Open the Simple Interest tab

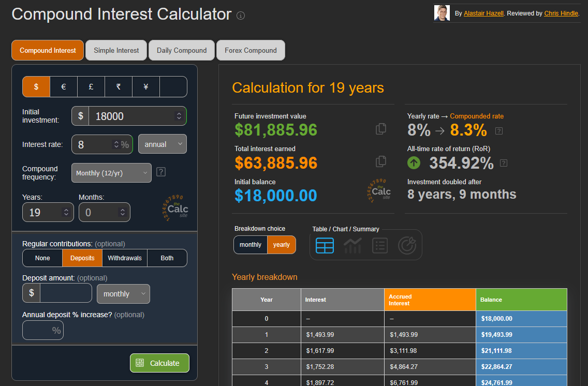(116, 50)
